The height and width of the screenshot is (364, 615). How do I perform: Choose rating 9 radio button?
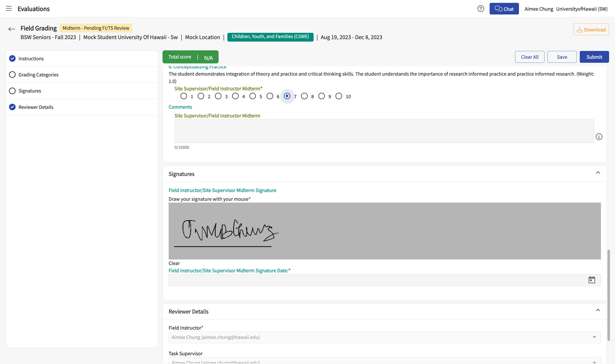point(322,96)
